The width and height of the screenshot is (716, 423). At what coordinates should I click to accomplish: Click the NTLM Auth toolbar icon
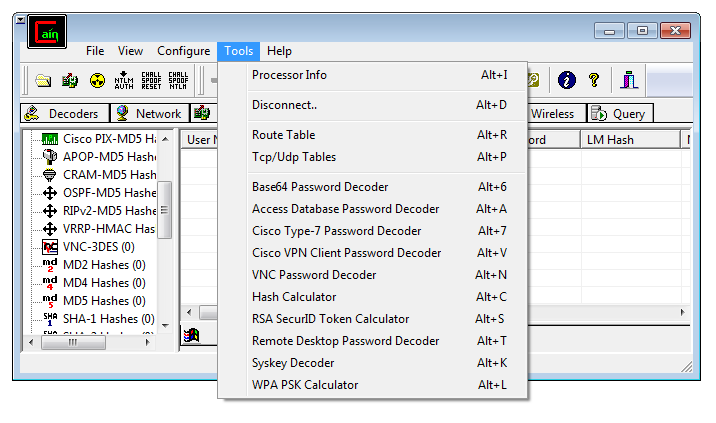click(x=124, y=80)
